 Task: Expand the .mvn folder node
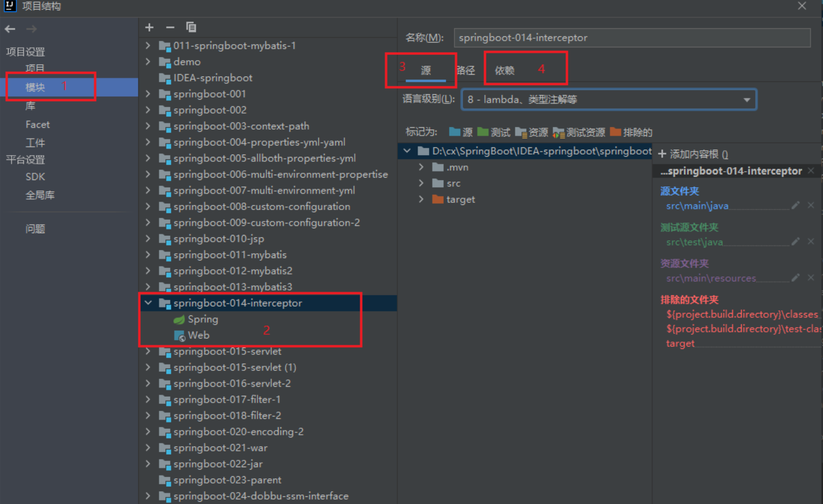[x=421, y=168]
